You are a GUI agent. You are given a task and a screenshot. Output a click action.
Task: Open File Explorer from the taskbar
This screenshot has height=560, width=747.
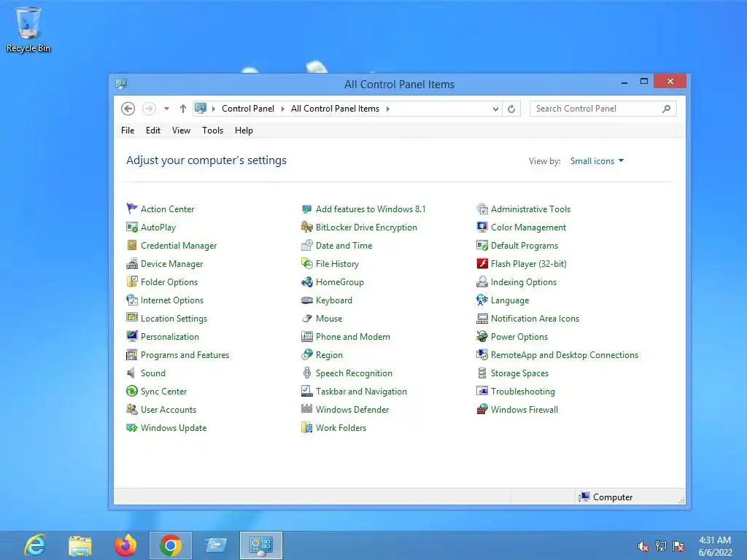80,545
